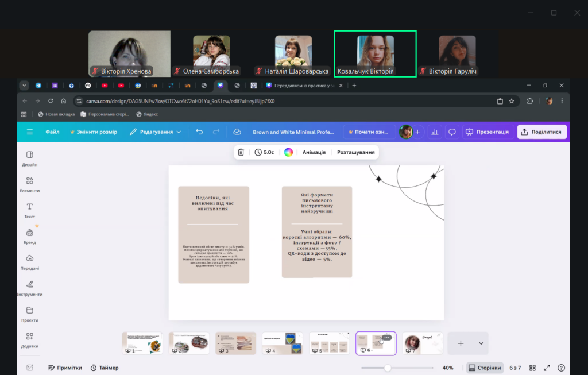Image resolution: width=588 pixels, height=375 pixels.
Task: Open the Анімація tab
Action: click(x=314, y=152)
